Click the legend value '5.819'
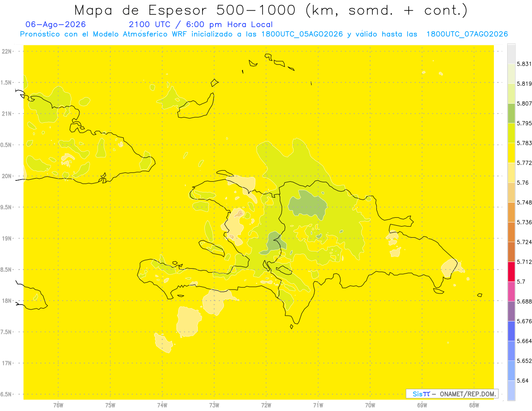532x411 pixels. [524, 84]
